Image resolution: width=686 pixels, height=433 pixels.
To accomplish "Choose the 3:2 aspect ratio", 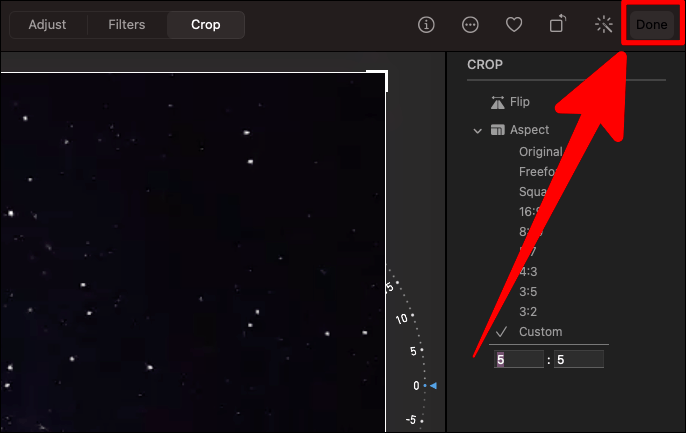I will (528, 311).
